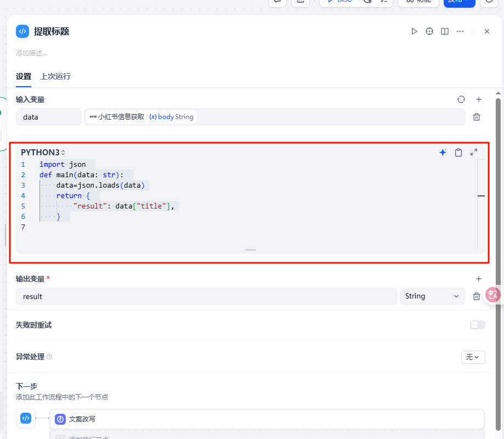This screenshot has height=439, width=504.
Task: Select the 设置 tab
Action: coord(24,76)
